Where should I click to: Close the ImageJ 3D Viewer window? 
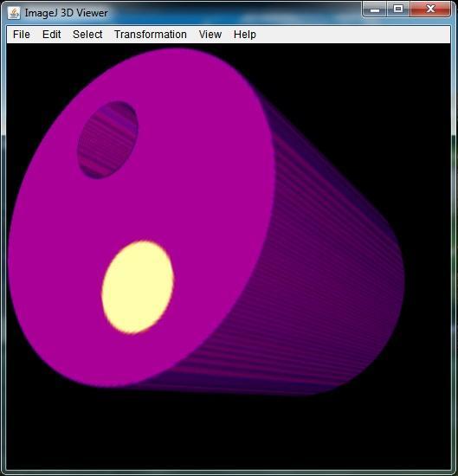tap(430, 10)
